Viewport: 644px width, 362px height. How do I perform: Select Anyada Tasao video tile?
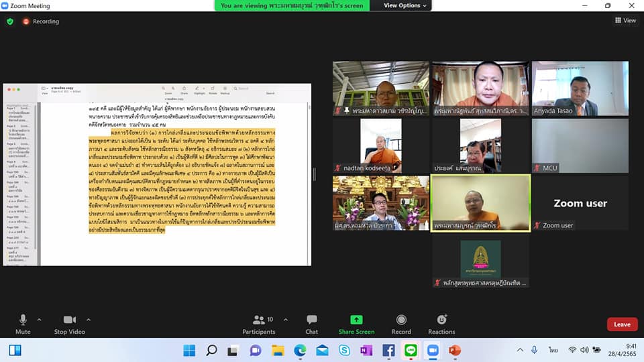point(580,88)
